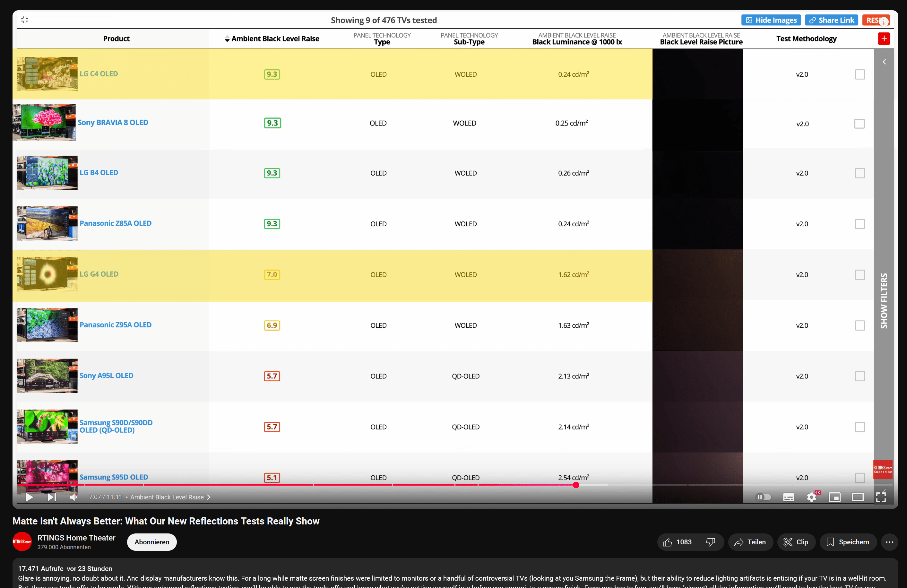Click Black Luminance @ 1000 lx header
The image size is (907, 588).
click(x=577, y=39)
